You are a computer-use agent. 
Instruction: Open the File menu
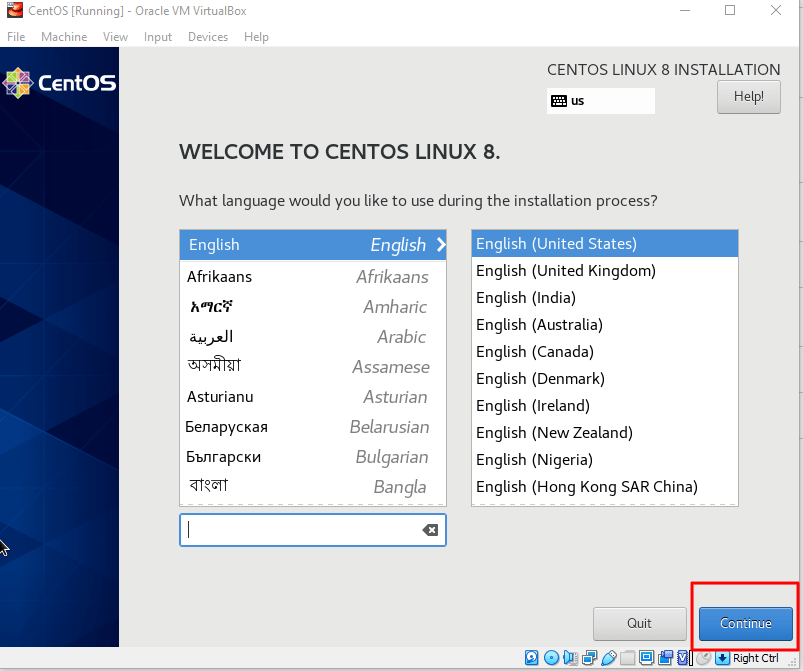16,37
